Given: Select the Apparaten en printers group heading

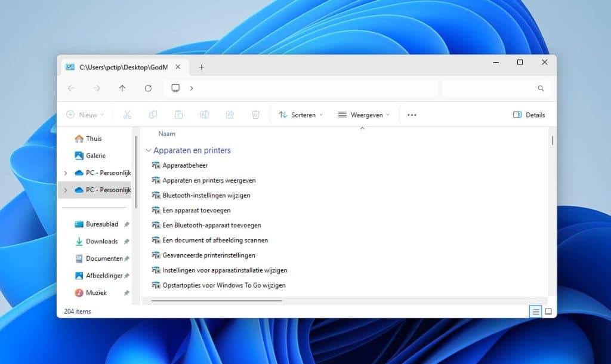Looking at the screenshot, I should [x=192, y=150].
